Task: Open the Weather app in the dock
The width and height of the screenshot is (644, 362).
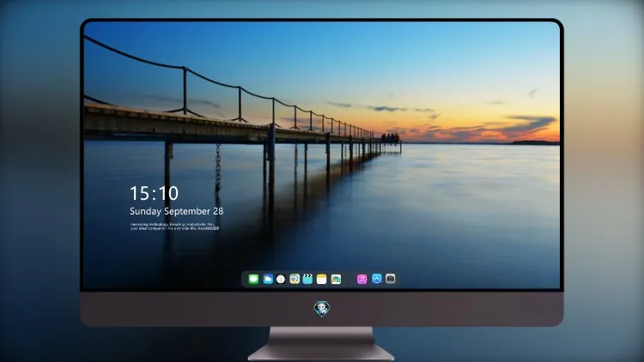Action: 268,279
